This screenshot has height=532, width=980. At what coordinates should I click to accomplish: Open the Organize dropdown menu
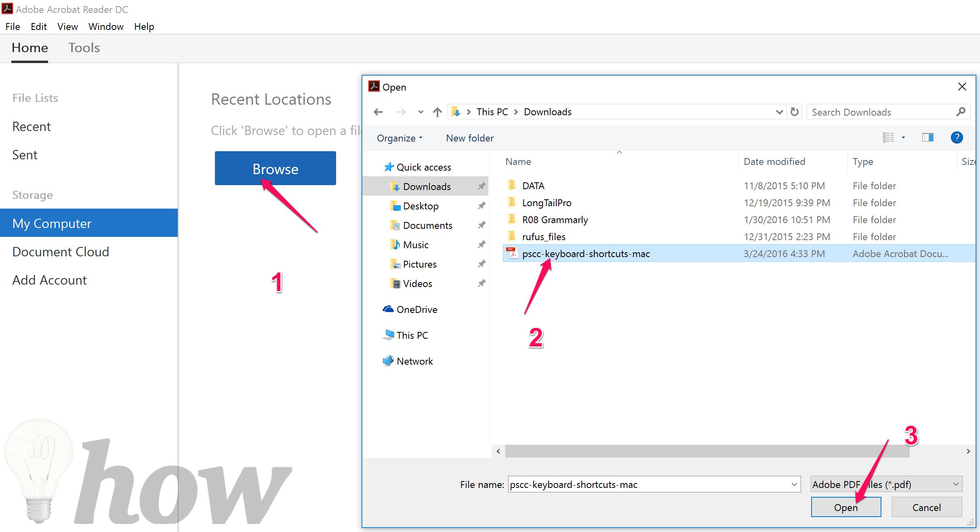coord(399,138)
